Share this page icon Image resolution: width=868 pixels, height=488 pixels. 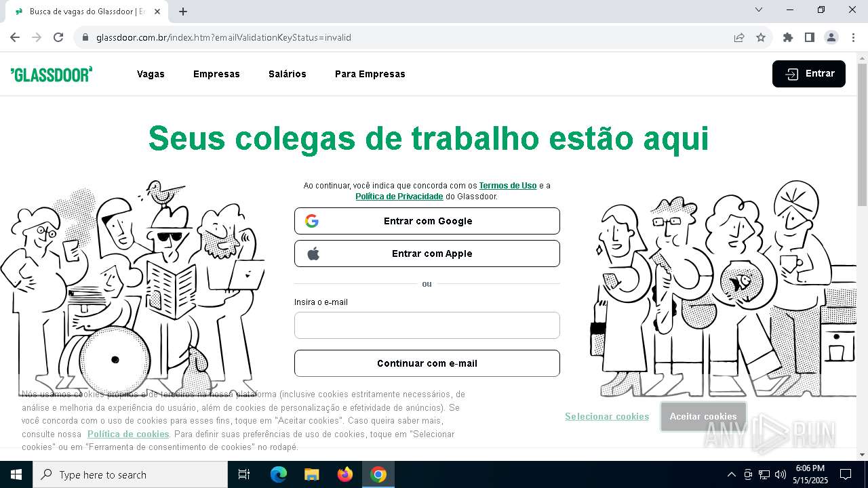tap(739, 37)
